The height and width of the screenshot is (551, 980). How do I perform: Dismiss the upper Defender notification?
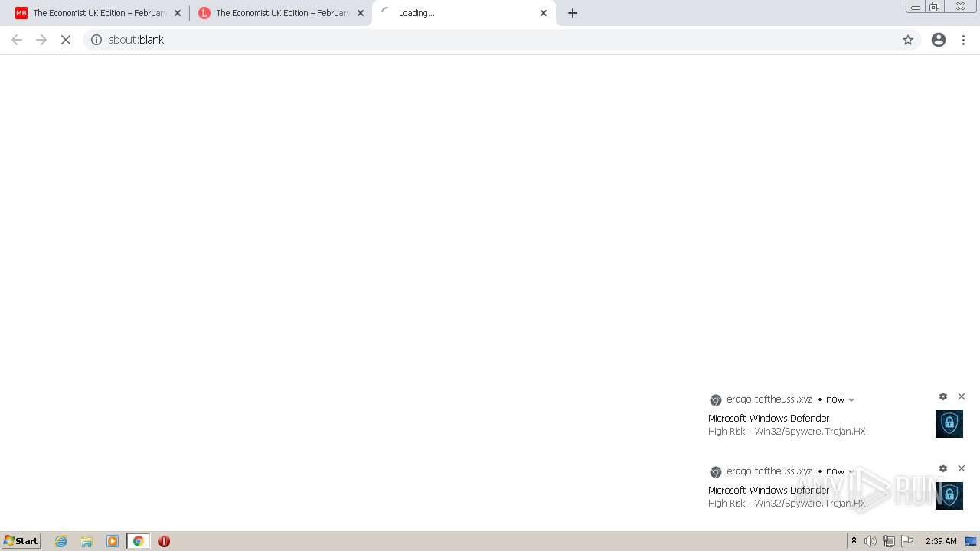click(962, 396)
